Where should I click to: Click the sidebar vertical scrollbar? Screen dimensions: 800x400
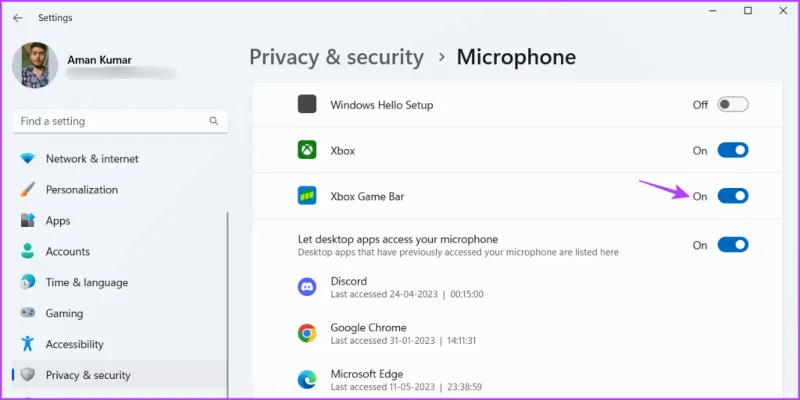228,305
